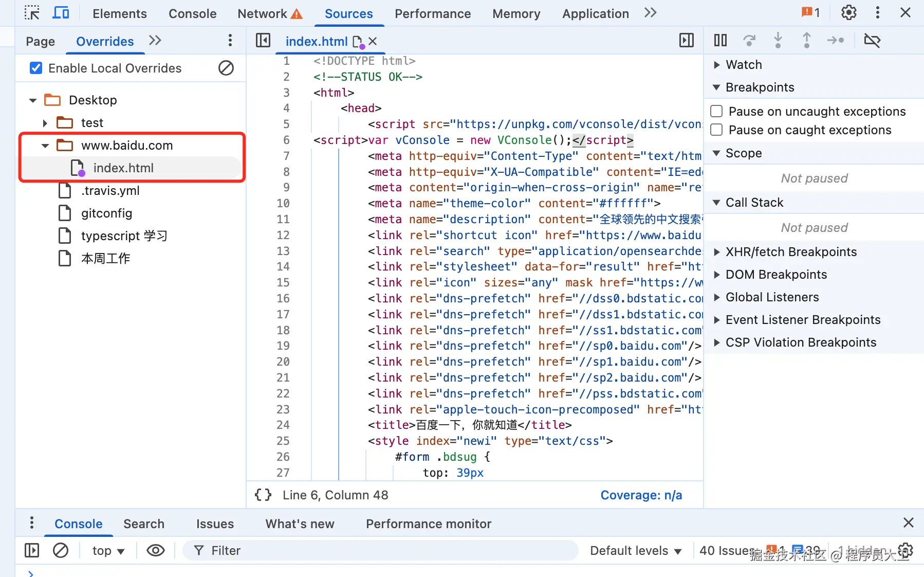The width and height of the screenshot is (924, 577).
Task: Expand the test folder
Action: pos(45,123)
